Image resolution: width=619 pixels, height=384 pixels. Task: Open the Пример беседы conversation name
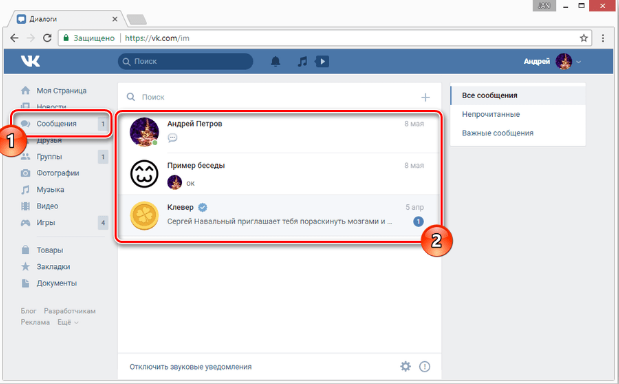coord(196,165)
